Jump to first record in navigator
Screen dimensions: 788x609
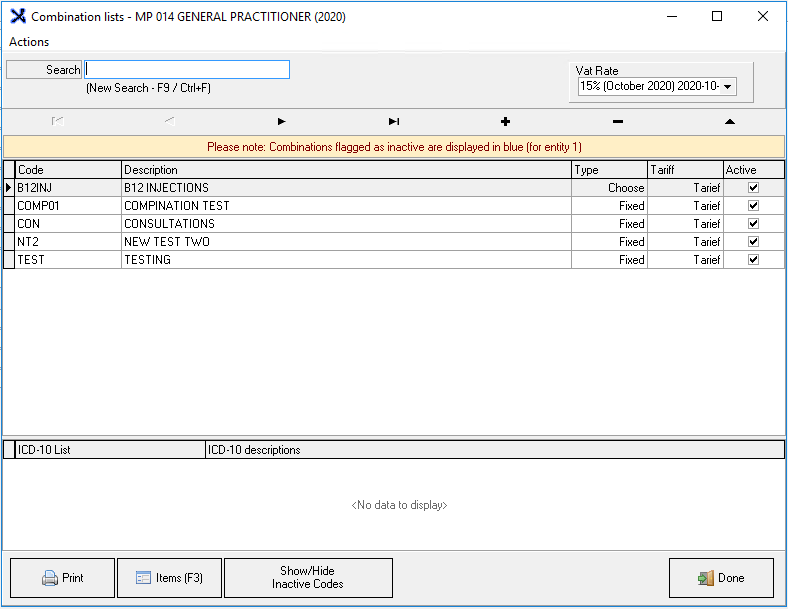(x=58, y=122)
